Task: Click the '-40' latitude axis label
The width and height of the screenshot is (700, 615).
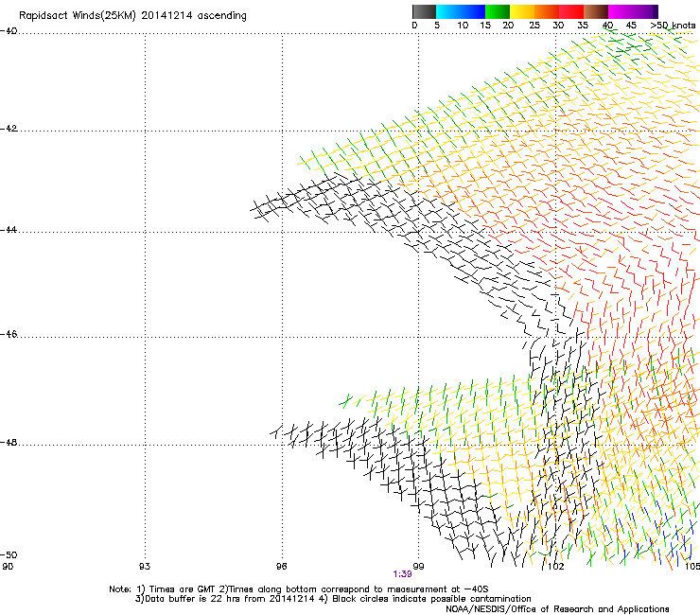Action: coord(9,31)
